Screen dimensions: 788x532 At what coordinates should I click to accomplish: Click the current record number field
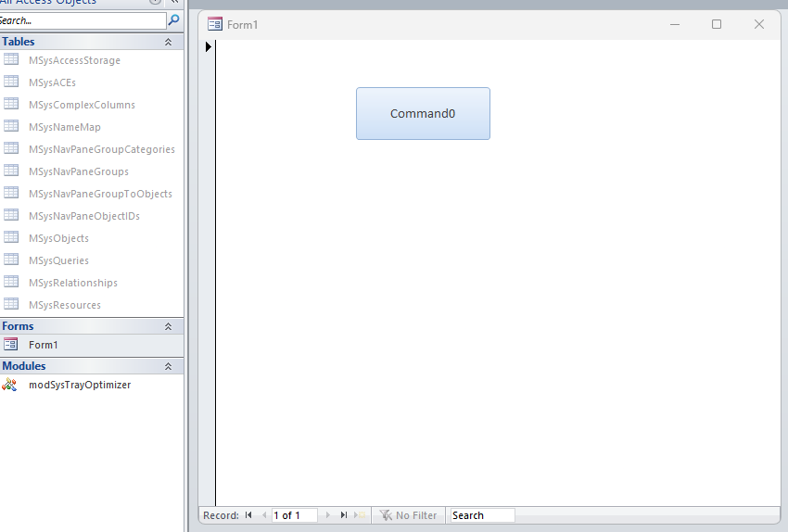[294, 515]
